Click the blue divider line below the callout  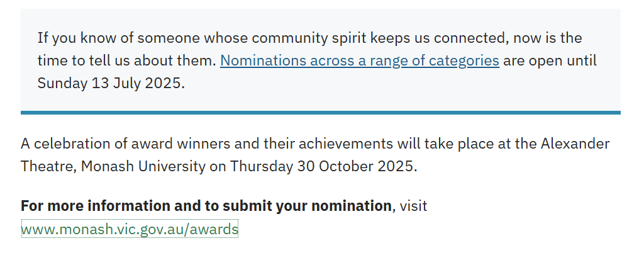coord(320,113)
